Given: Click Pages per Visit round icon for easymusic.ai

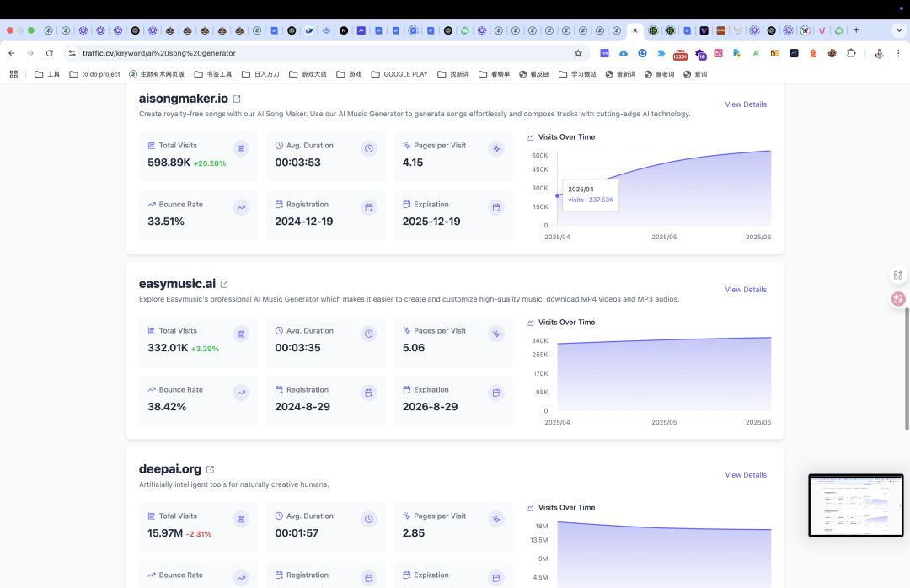Looking at the screenshot, I should [x=496, y=334].
